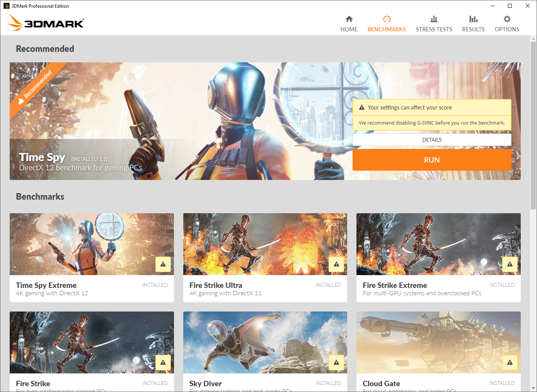The width and height of the screenshot is (537, 392).
Task: Click 'DirectX 12 benchmark for gaming PCs' text
Action: [81, 168]
